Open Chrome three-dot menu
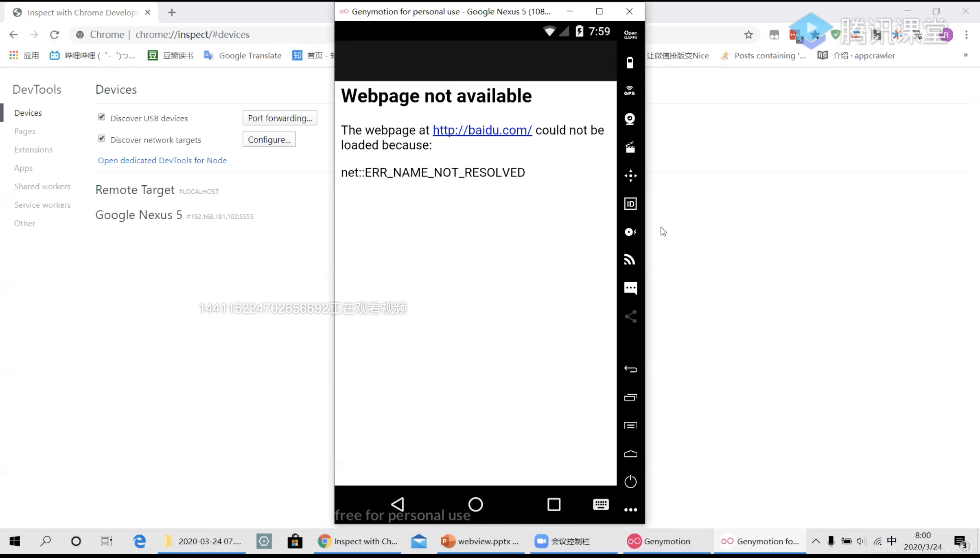This screenshot has height=558, width=980. (966, 35)
